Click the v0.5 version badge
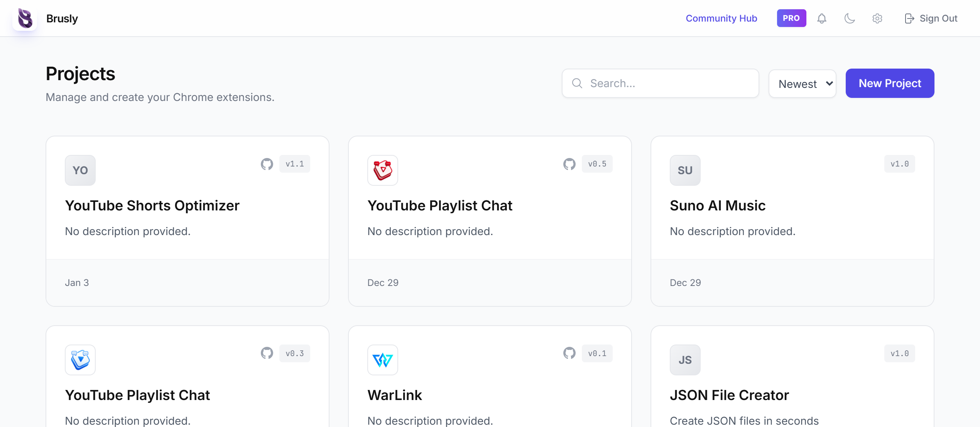Image resolution: width=980 pixels, height=427 pixels. [x=597, y=164]
